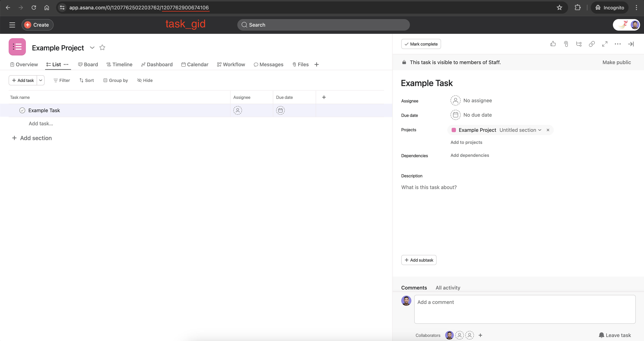This screenshot has height=341, width=644.
Task: Bookmark this page with the star icon
Action: coord(559,8)
